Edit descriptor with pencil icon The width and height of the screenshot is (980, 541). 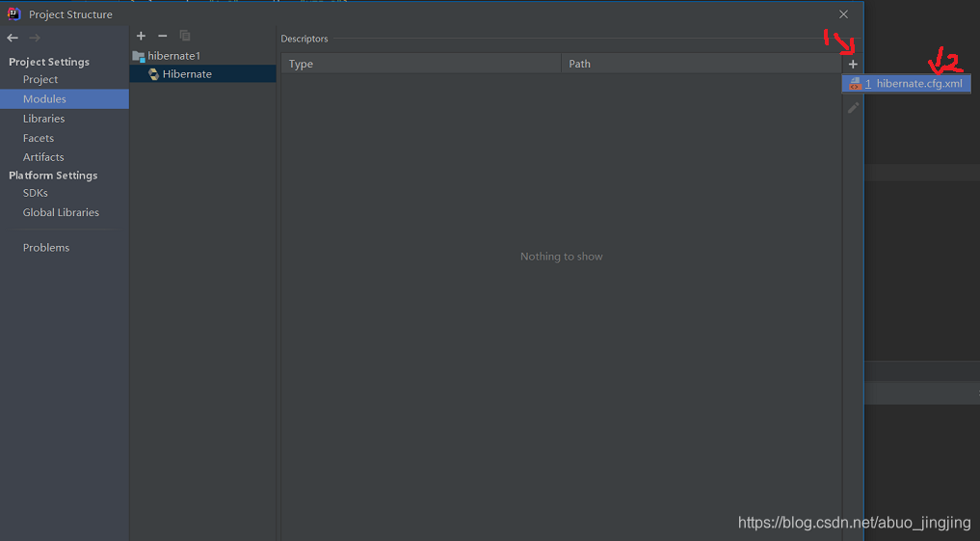[x=853, y=108]
